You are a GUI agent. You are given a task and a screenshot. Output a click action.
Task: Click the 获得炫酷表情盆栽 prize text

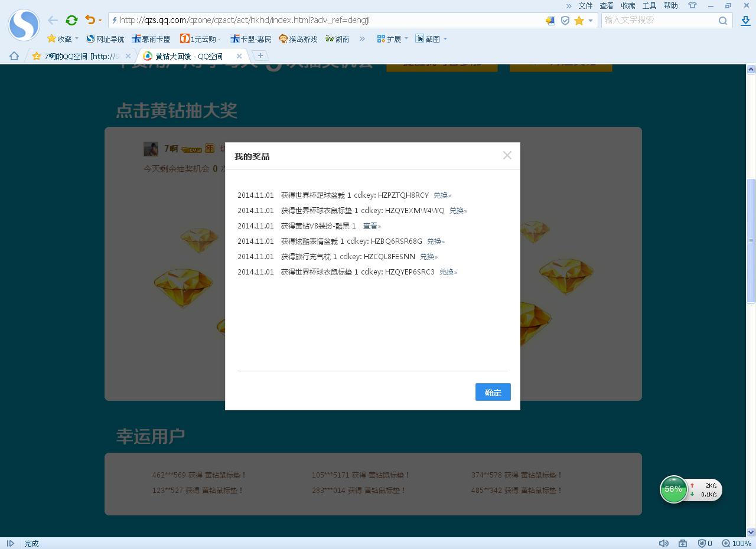coord(309,241)
